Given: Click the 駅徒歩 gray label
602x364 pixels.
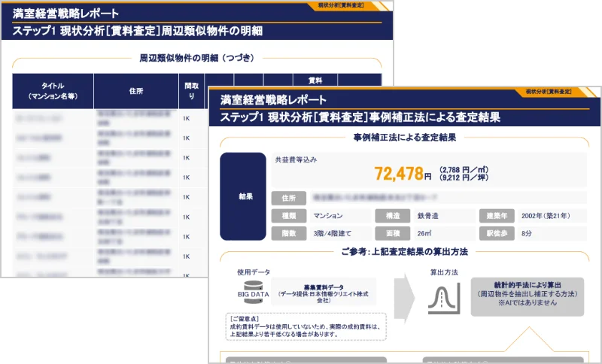Looking at the screenshot, I should click(495, 233).
